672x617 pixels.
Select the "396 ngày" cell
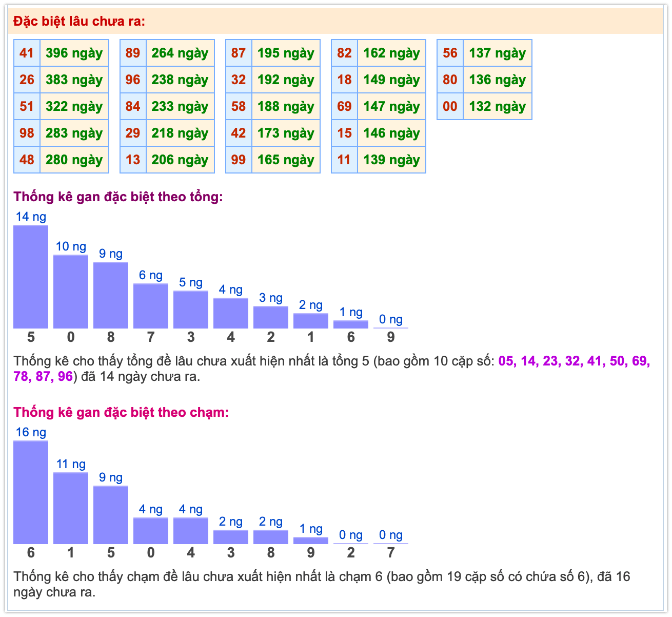click(x=74, y=53)
